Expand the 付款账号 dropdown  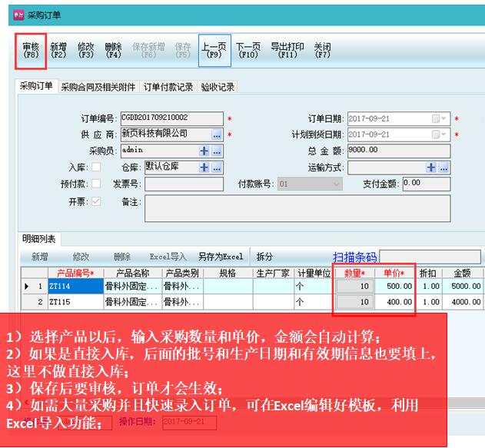tap(336, 184)
